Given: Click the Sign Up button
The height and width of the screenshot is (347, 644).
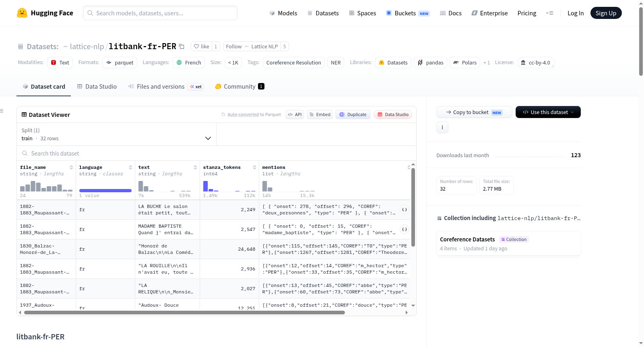Looking at the screenshot, I should point(606,13).
